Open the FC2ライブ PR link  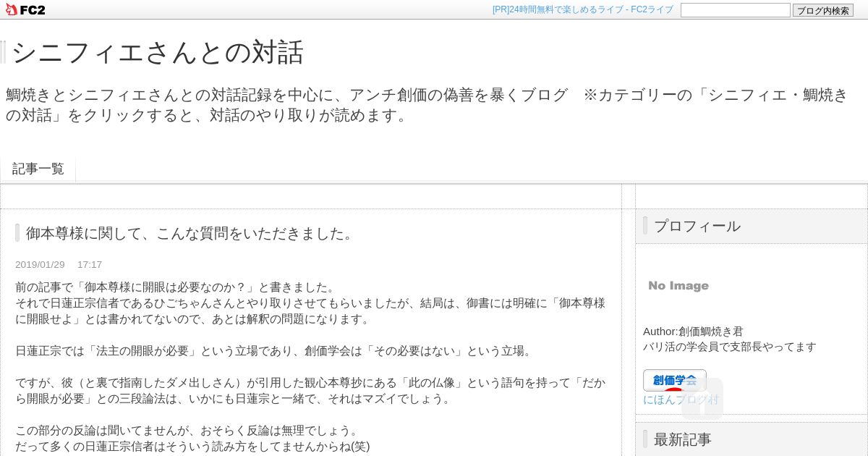tap(582, 9)
